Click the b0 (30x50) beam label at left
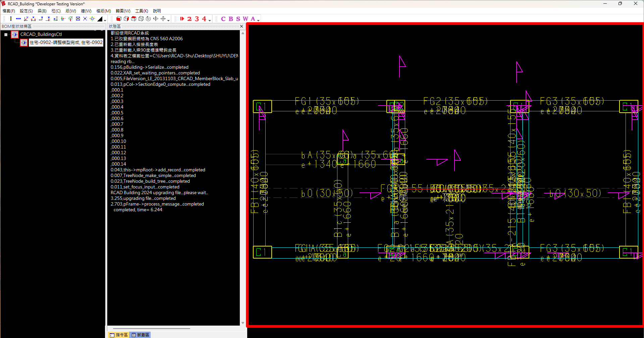Image resolution: width=644 pixels, height=338 pixels. point(327,193)
